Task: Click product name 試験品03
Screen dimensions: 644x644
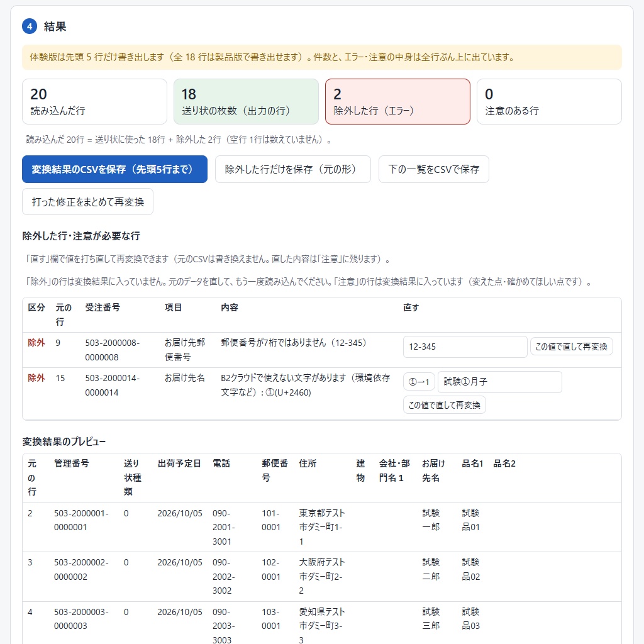Action: [471, 619]
